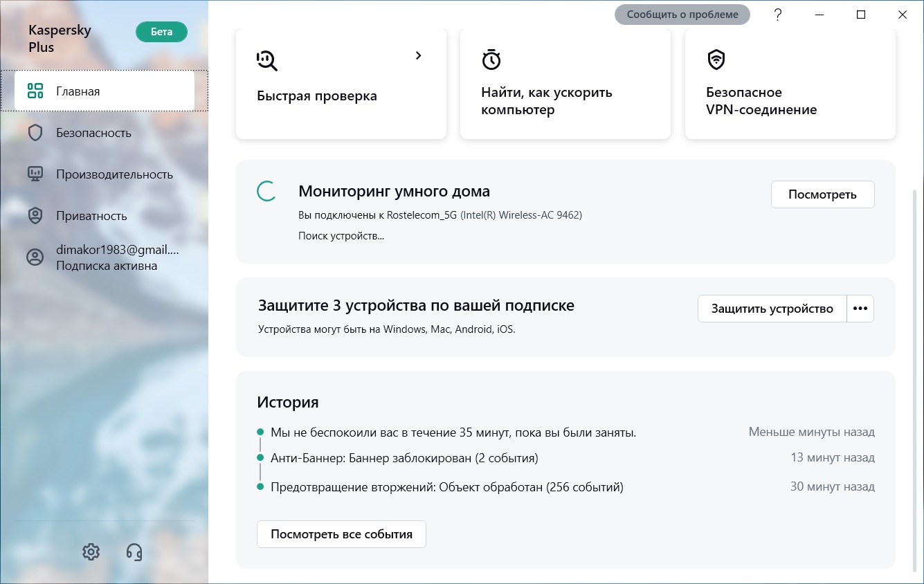Click history entry about 35 минут not disturbed
Viewport: 924px width, 584px height.
(453, 432)
